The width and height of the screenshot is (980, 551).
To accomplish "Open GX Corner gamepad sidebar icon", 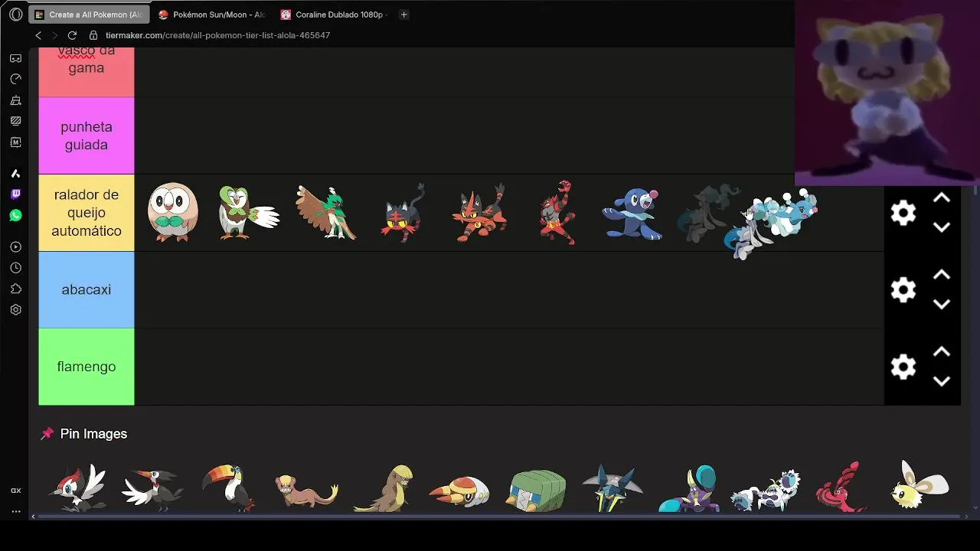I will pyautogui.click(x=15, y=58).
